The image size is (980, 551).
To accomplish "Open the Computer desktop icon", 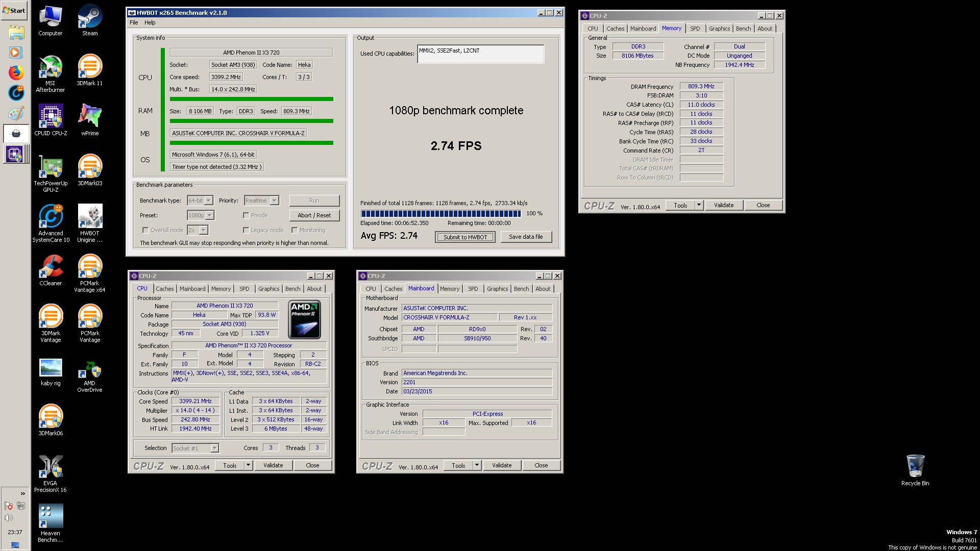I will pyautogui.click(x=51, y=20).
